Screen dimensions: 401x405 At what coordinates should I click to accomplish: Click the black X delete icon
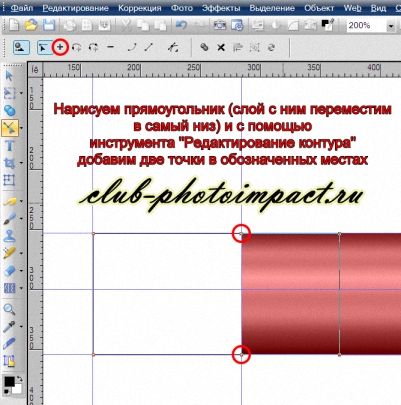(x=221, y=48)
